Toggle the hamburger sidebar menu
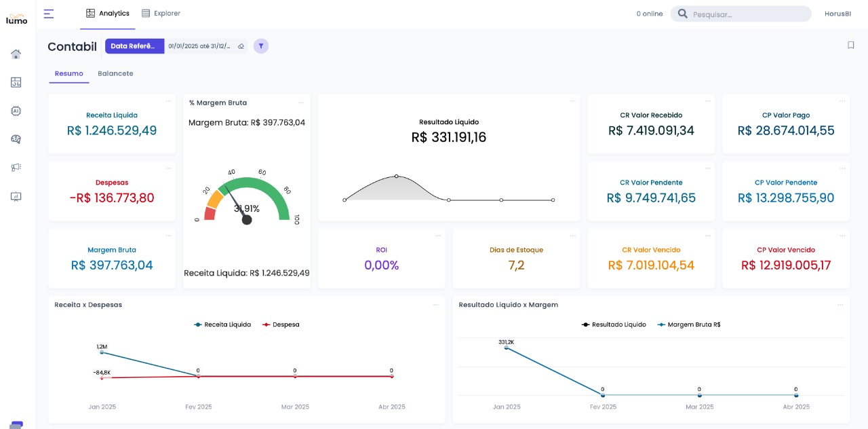 pyautogui.click(x=49, y=14)
